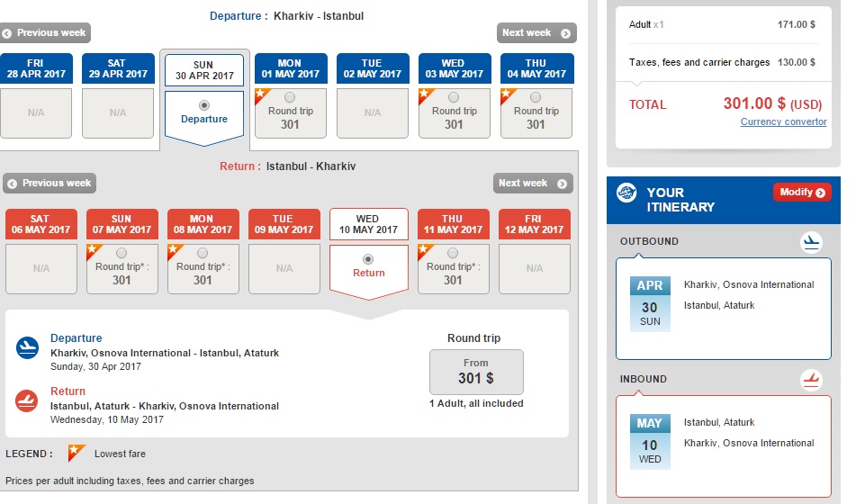Open the Currency convertor link
The width and height of the screenshot is (865, 504).
tap(783, 122)
